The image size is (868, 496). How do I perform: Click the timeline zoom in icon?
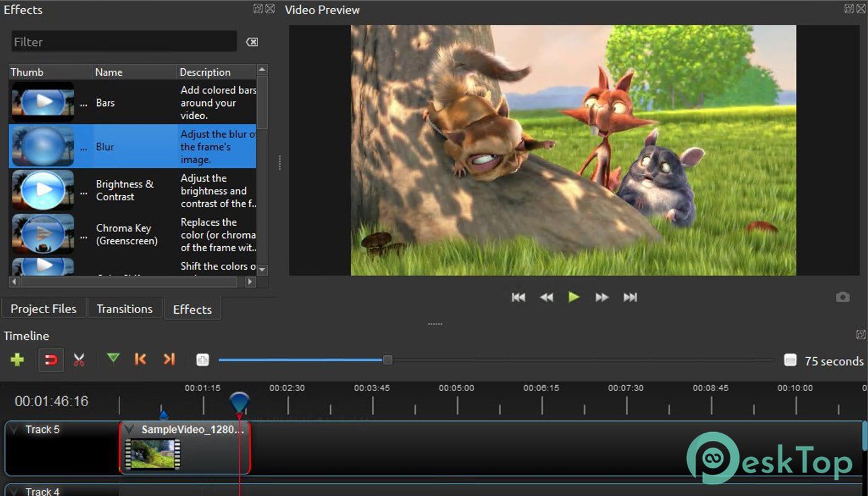click(x=203, y=360)
